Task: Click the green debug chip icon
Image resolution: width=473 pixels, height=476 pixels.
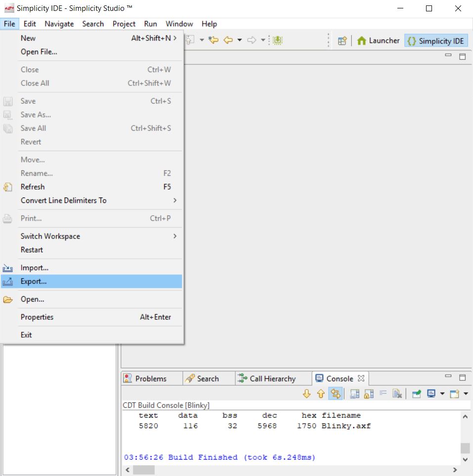Action: (278, 40)
